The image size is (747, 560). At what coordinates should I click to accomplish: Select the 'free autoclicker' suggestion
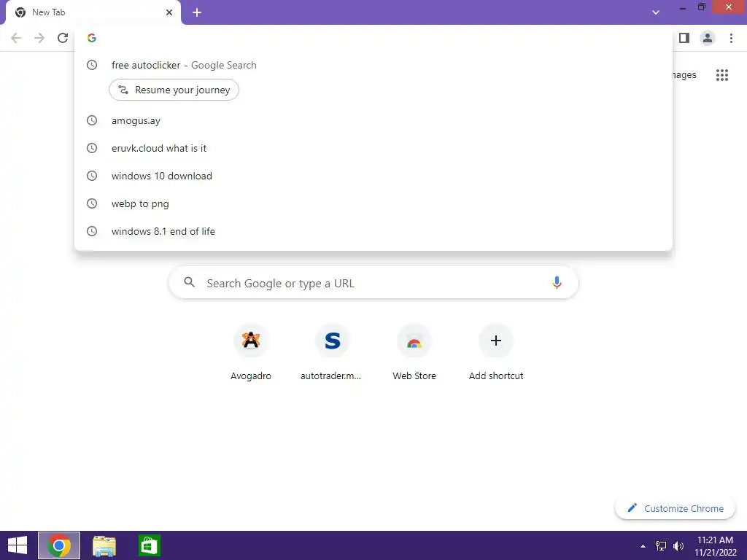[x=373, y=65]
